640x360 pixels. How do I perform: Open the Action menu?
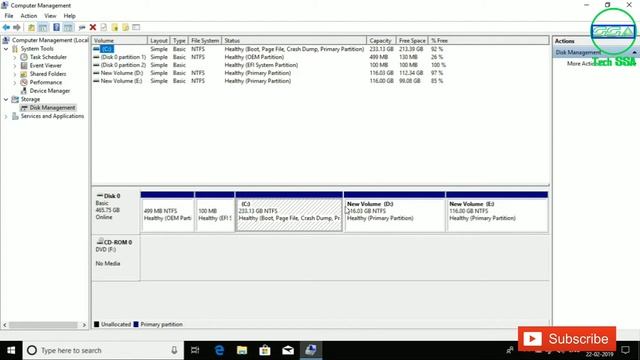29,16
